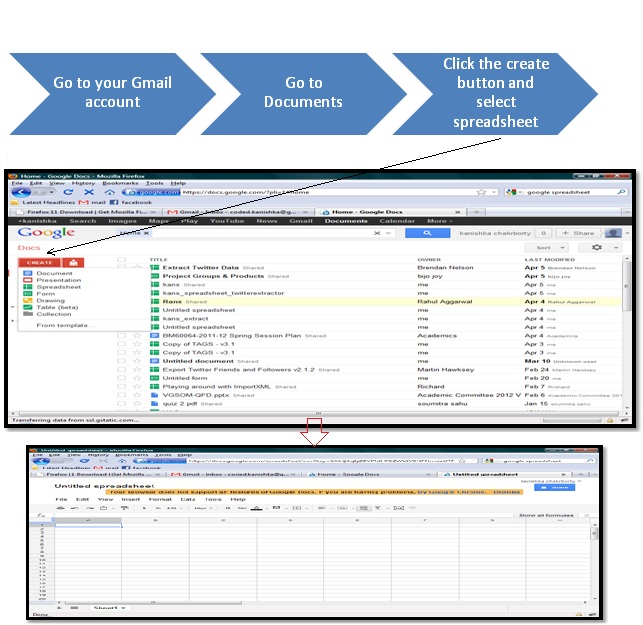Open kans_extract spreadsheet
The width and height of the screenshot is (643, 625).
185,318
